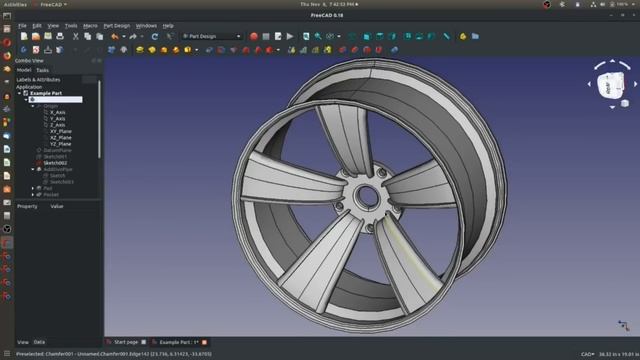Open the Tools menu
The width and height of the screenshot is (640, 360).
tap(71, 26)
